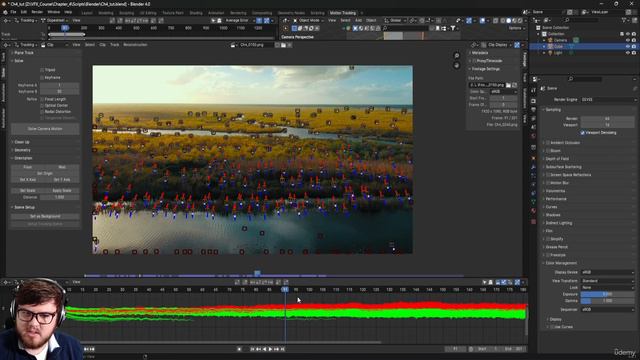Screen dimensions: 640x360
Task: Hide the Light object with eye icon
Action: pyautogui.click(x=628, y=53)
